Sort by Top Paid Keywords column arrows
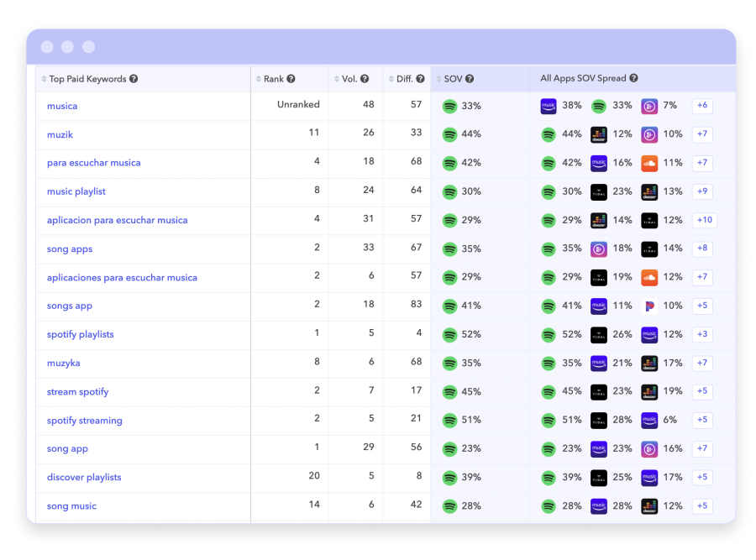This screenshot has width=756, height=560. [x=44, y=79]
